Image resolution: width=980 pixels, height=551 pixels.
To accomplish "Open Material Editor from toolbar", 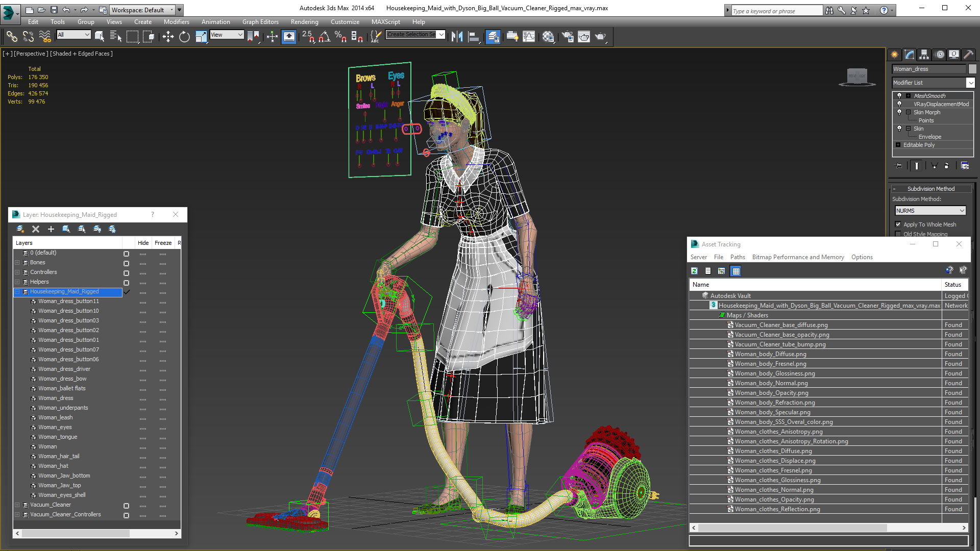I will coord(548,36).
